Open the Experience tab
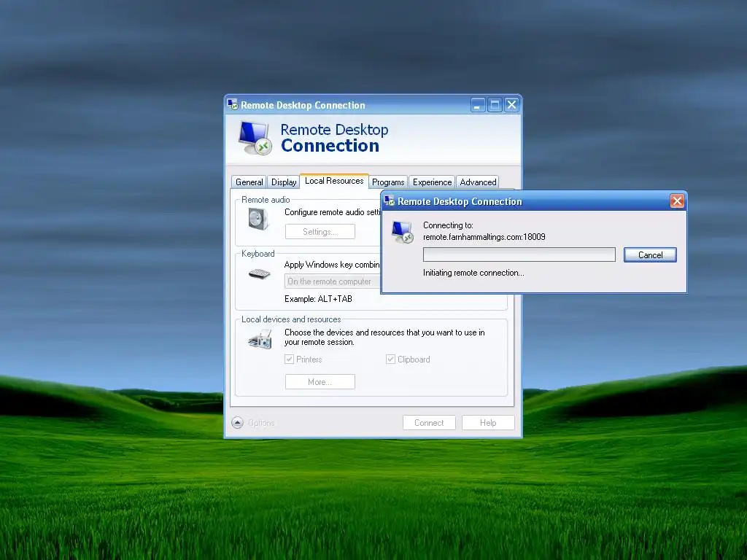The width and height of the screenshot is (747, 560). (432, 182)
